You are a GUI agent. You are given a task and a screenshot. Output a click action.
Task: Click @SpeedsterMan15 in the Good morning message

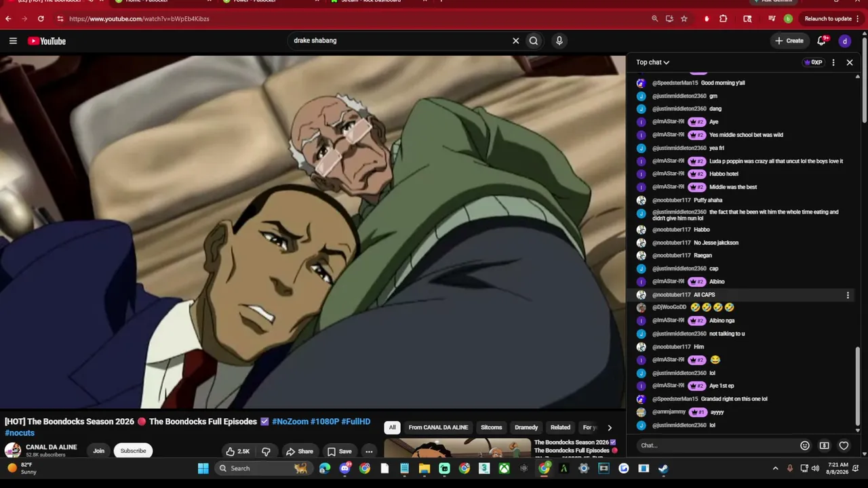click(675, 83)
